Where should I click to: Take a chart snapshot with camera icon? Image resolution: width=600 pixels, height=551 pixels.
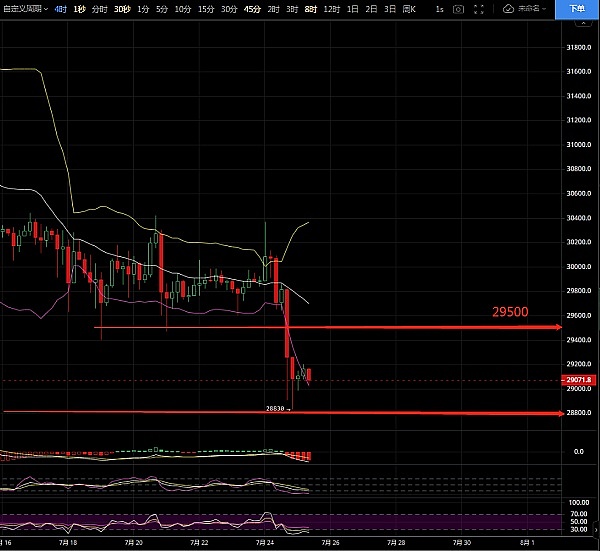pyautogui.click(x=458, y=9)
